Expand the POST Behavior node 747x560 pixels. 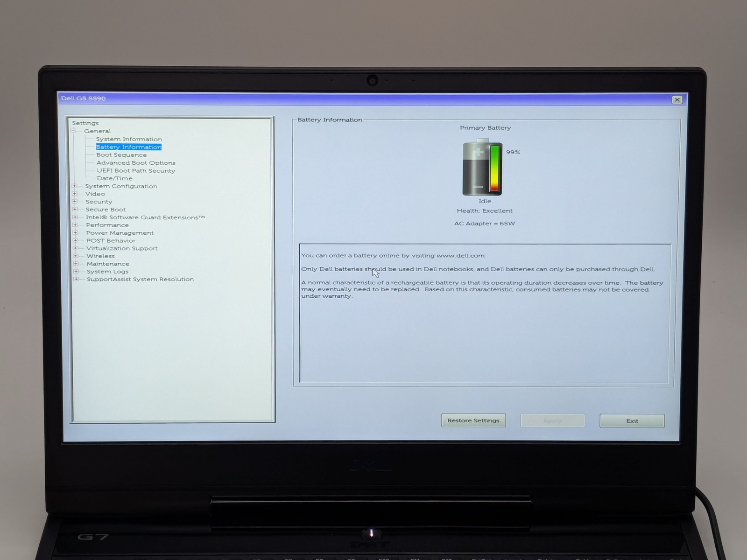[75, 240]
